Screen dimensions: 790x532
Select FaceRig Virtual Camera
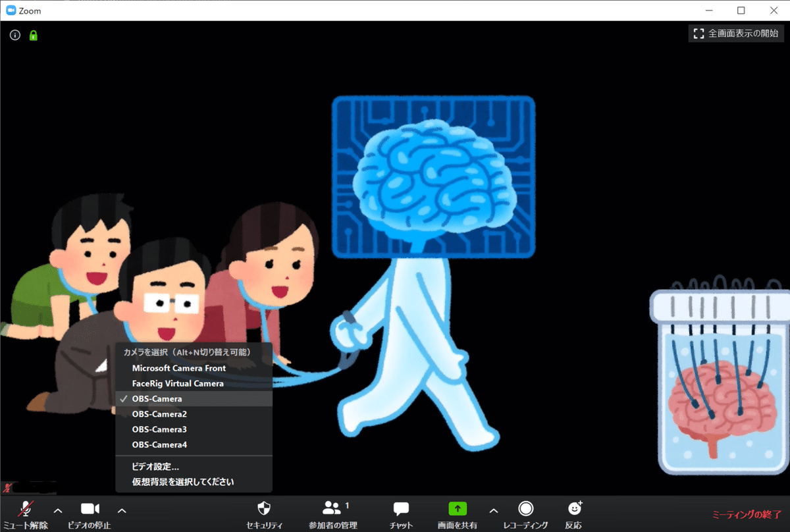click(194, 383)
